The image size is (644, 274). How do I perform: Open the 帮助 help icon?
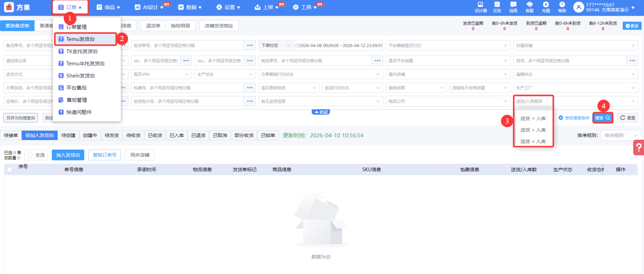(x=562, y=7)
